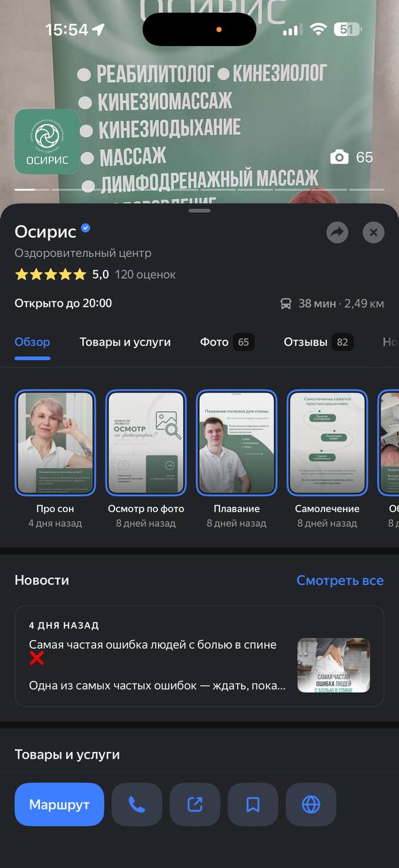
Task: Tap the five star rating
Action: tap(51, 275)
